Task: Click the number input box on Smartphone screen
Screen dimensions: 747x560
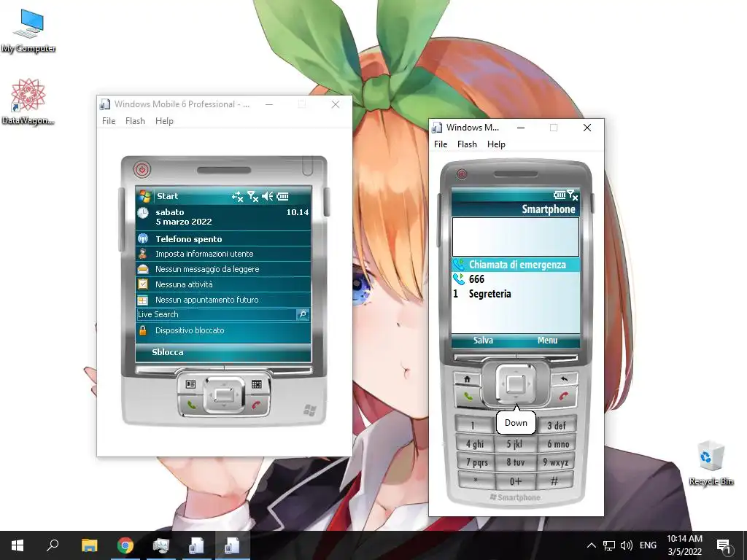Action: (x=516, y=237)
